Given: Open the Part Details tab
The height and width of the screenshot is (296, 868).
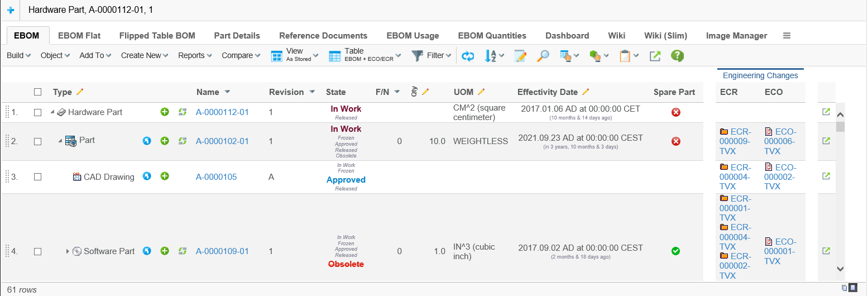Looking at the screenshot, I should pos(237,36).
